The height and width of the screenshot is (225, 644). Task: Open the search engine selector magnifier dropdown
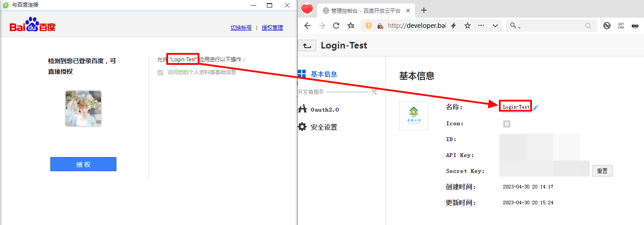click(x=515, y=26)
